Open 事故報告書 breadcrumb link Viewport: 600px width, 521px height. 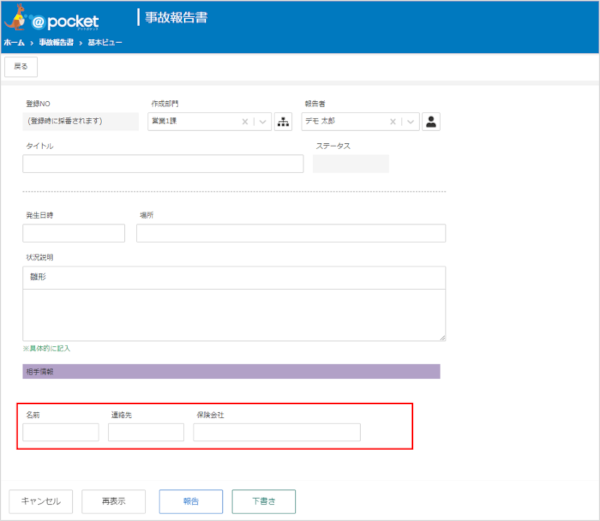pyautogui.click(x=56, y=42)
